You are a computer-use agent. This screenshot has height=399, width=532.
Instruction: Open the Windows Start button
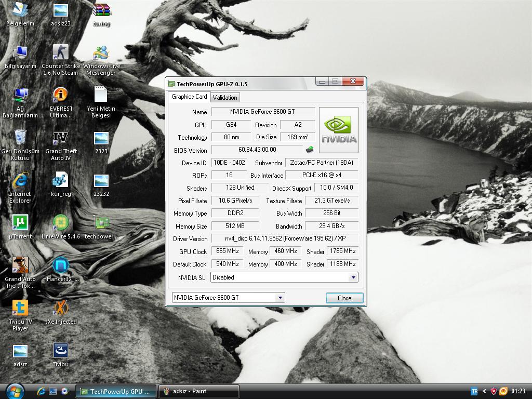click(15, 392)
